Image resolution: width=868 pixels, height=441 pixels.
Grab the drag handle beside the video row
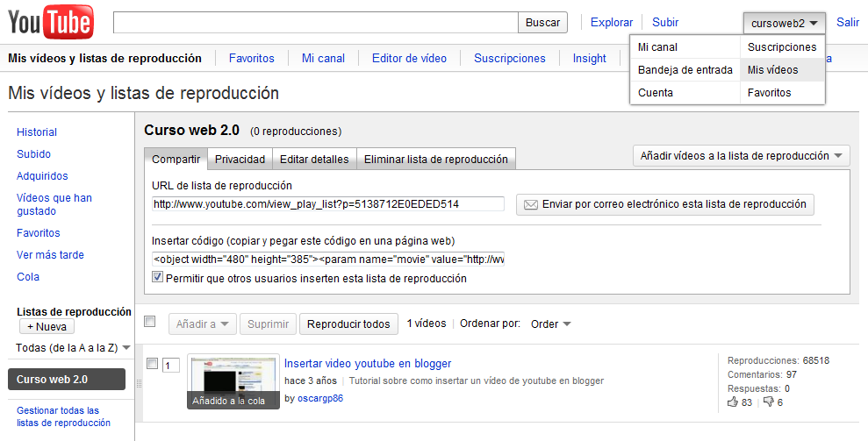(x=139, y=383)
